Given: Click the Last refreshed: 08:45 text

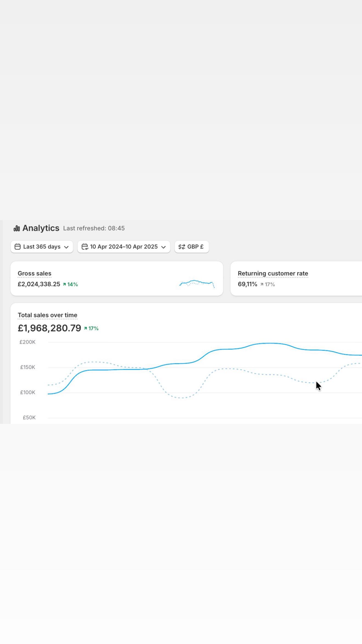Looking at the screenshot, I should (94, 228).
